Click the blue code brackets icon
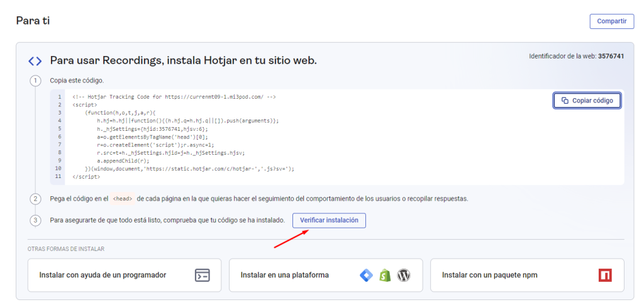 tap(35, 61)
